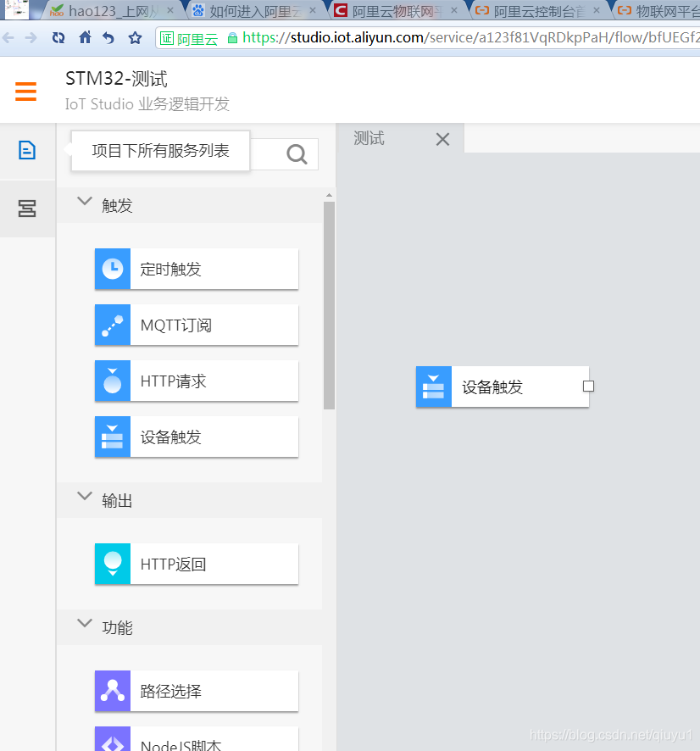700x751 pixels.
Task: Open the orange hamburger menu
Action: tap(26, 91)
